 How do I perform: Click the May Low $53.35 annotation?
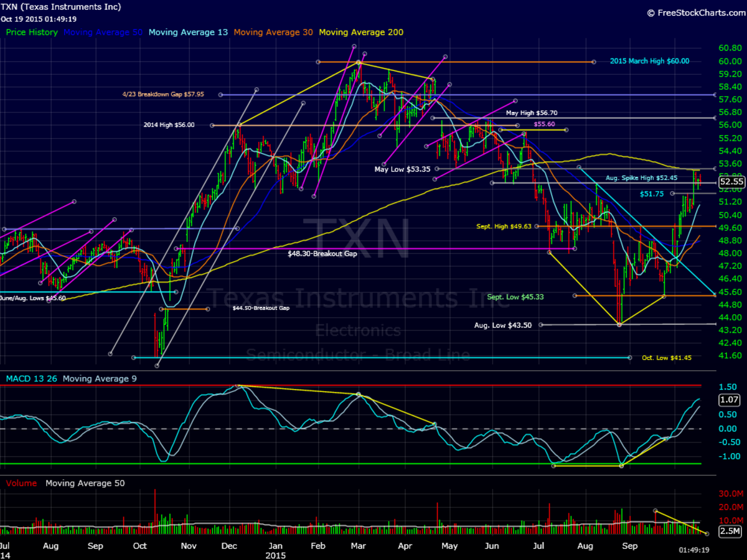click(x=403, y=169)
